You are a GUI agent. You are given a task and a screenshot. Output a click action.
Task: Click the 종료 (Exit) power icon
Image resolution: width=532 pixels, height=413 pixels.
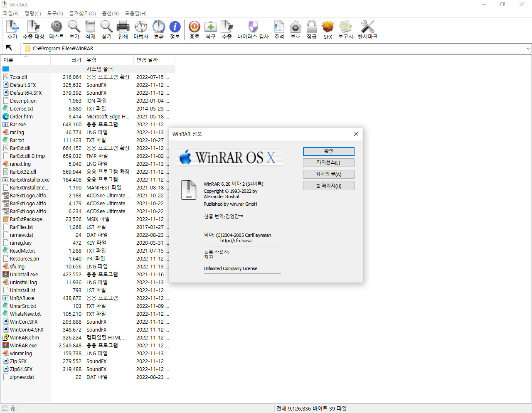point(194,27)
